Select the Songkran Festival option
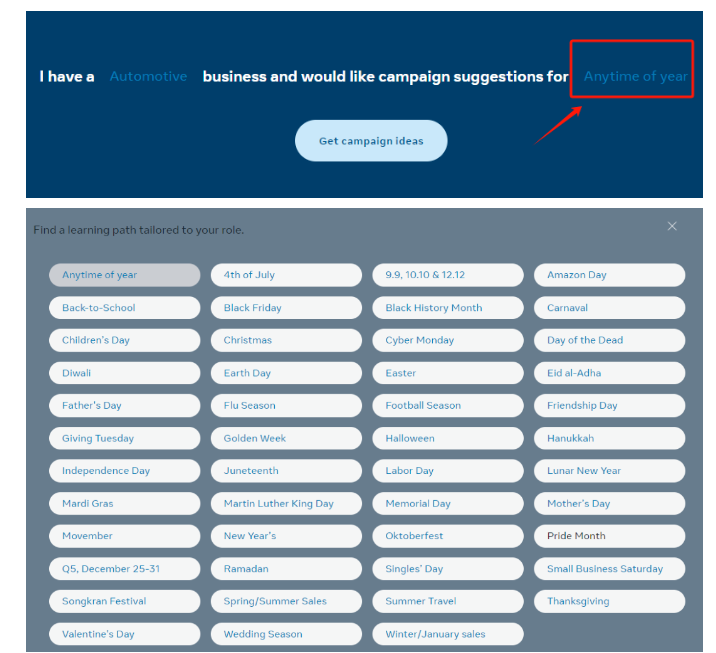Screen dimensions: 716x653 coord(124,601)
